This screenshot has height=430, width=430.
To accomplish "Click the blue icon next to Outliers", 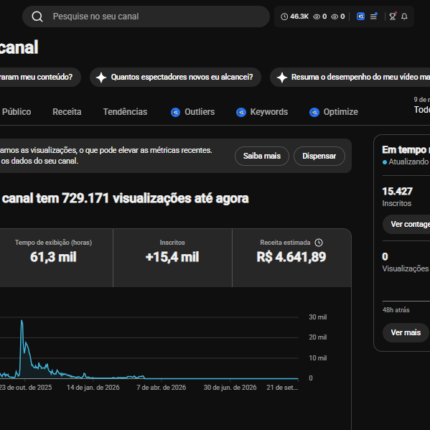I will pyautogui.click(x=175, y=112).
